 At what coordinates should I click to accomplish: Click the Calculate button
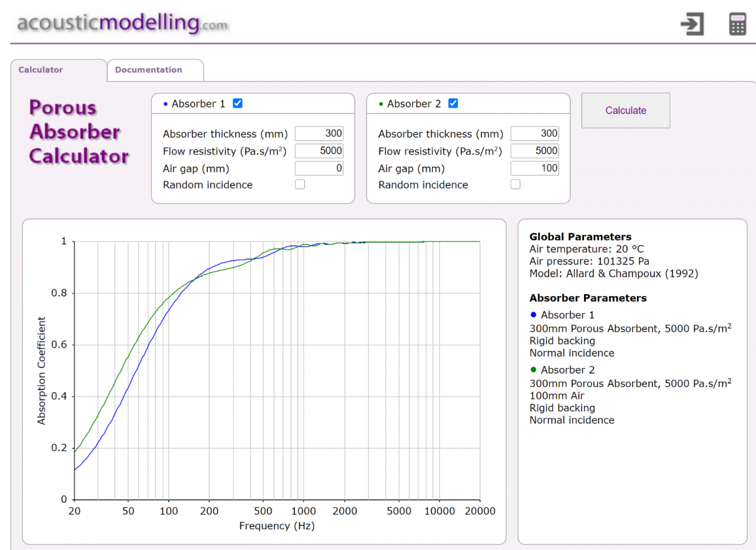tap(626, 110)
